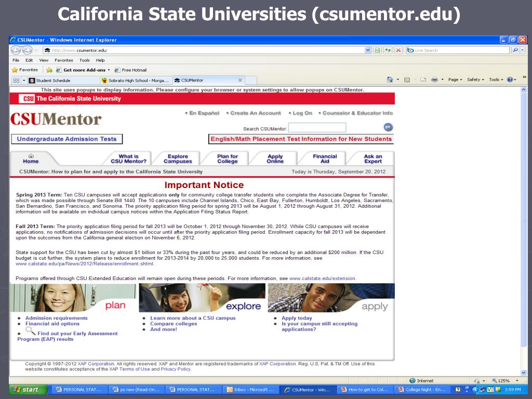Click the Read Mail envelope icon
Viewport: 532px width, 399px height.
pyautogui.click(x=423, y=79)
